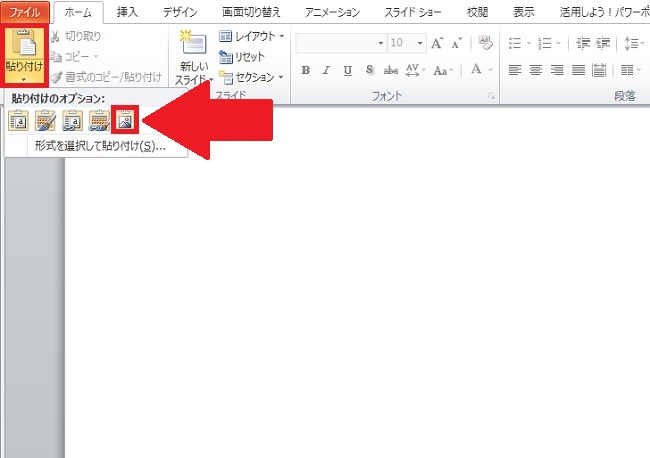This screenshot has height=458, width=650.
Task: Click the font size field showing 10
Action: (401, 43)
